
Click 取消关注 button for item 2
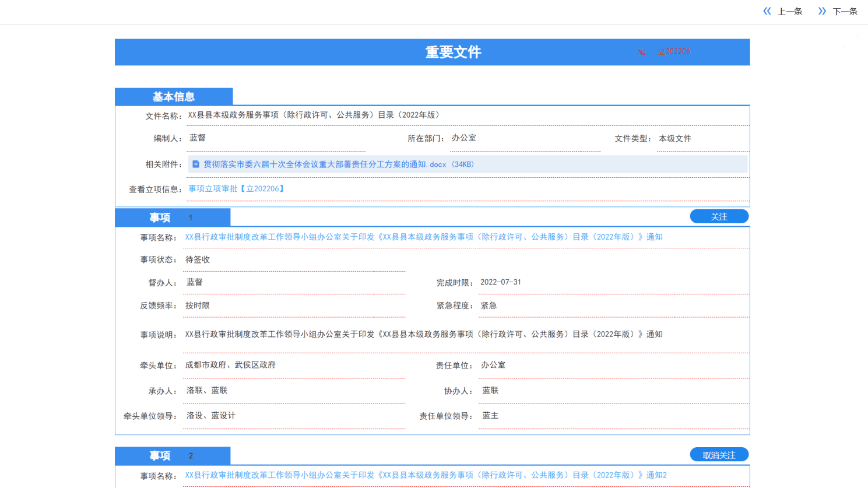pyautogui.click(x=719, y=455)
